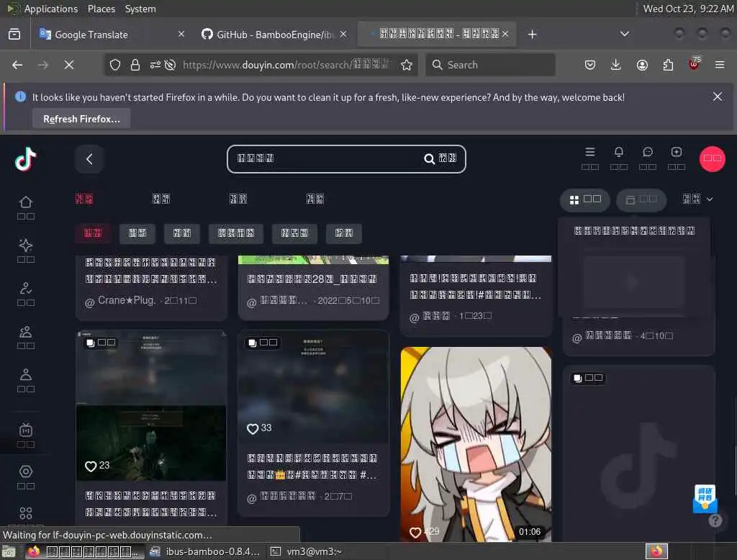Screen dimensions: 737x560
Task: Select the grid view layout toggle
Action: 584,200
